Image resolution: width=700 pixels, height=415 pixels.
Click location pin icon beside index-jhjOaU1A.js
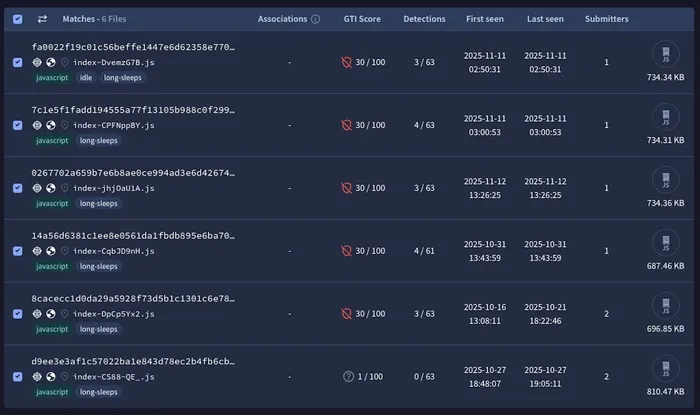click(64, 188)
